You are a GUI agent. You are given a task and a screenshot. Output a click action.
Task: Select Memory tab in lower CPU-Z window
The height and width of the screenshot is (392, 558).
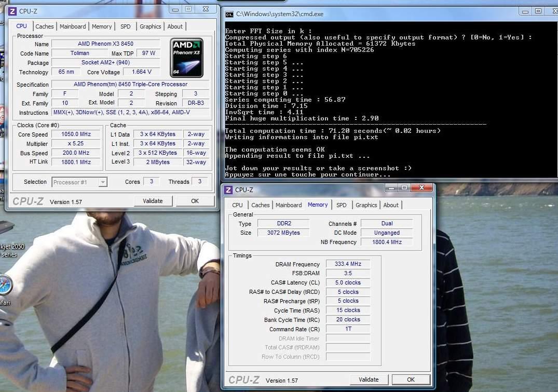pos(318,205)
